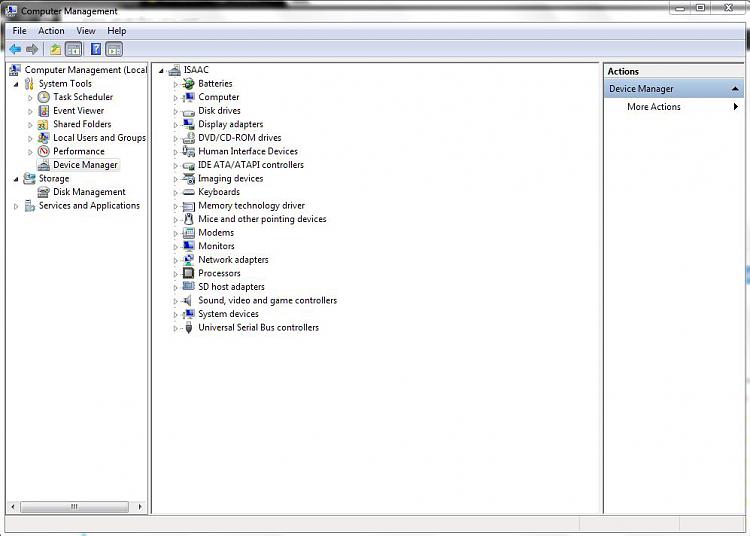Click the Disk Management icon
The height and width of the screenshot is (536, 750).
click(x=44, y=192)
